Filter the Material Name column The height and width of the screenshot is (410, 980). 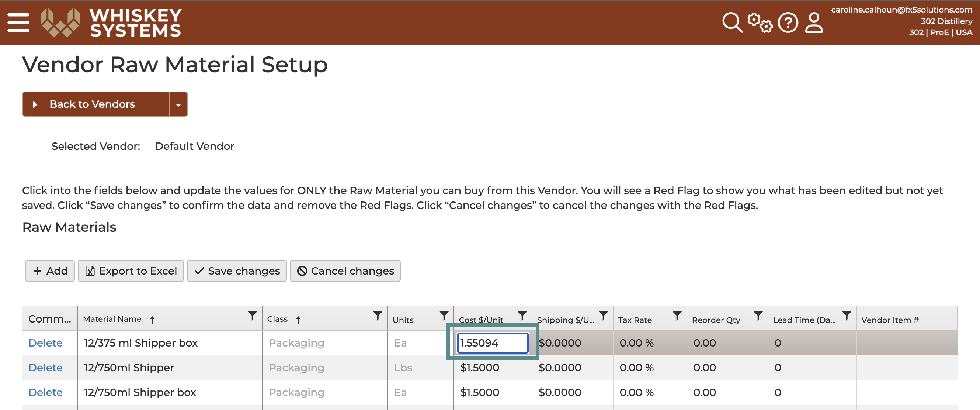tap(252, 316)
